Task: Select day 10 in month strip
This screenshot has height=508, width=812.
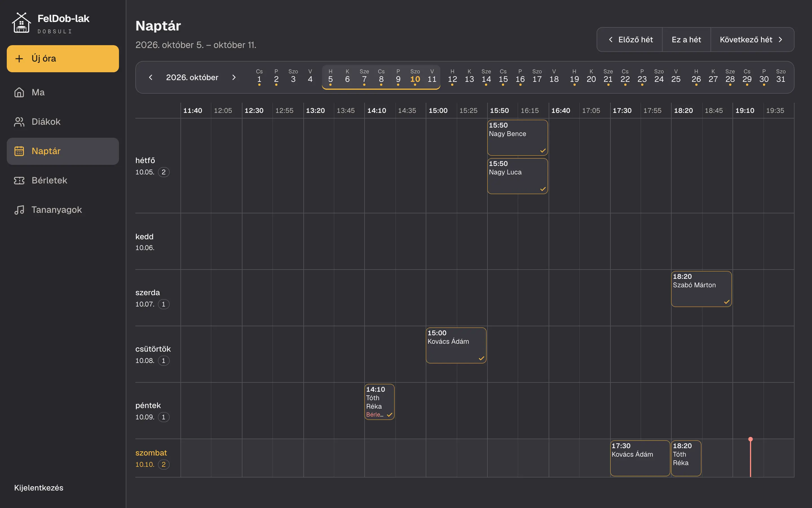Action: pyautogui.click(x=415, y=77)
